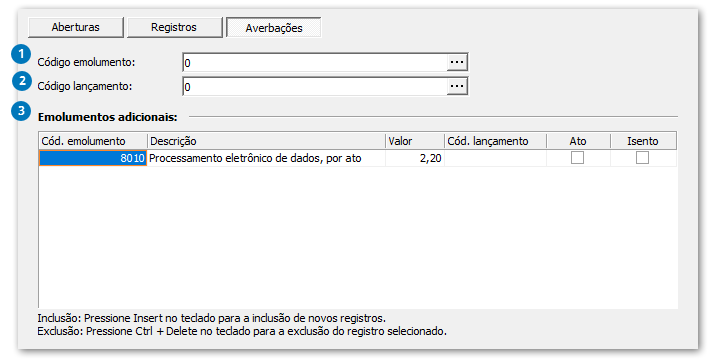Toggle the Isento checkbox for row 8010
This screenshot has width=711, height=362.
[x=642, y=158]
